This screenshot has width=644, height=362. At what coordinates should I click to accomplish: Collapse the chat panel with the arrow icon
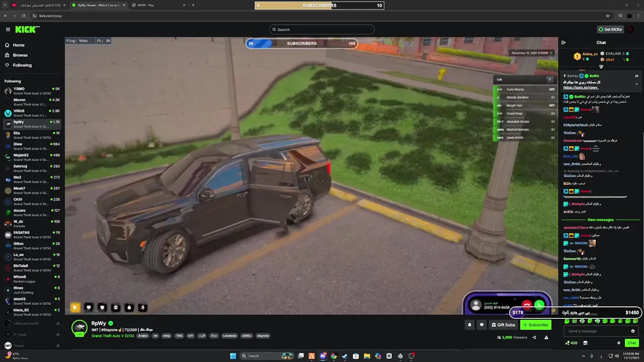[563, 43]
